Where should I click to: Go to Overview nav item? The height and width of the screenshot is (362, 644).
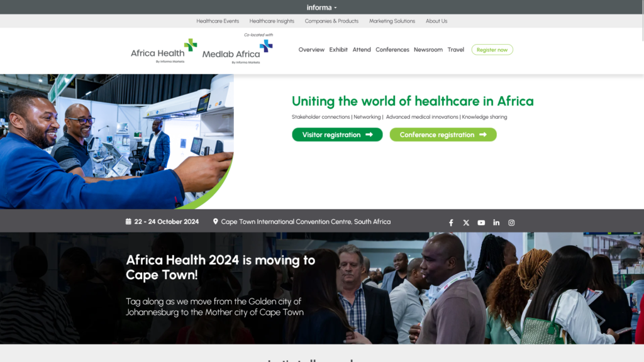(x=311, y=50)
